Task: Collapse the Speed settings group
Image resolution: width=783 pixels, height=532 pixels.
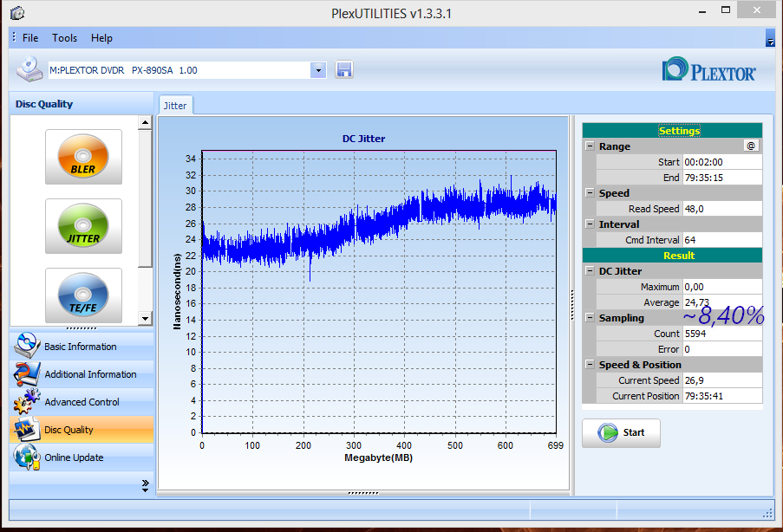Action: (x=590, y=192)
